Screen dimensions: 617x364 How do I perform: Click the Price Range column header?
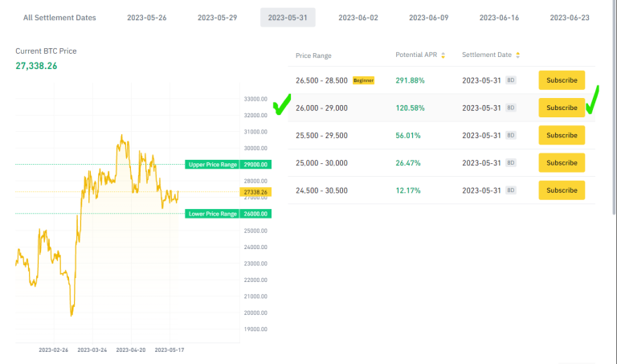(x=313, y=55)
